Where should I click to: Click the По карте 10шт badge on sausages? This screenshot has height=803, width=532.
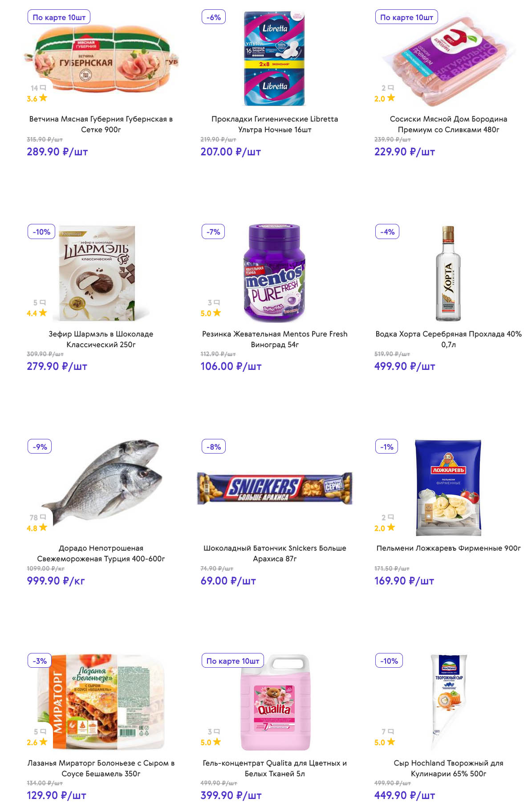[406, 17]
